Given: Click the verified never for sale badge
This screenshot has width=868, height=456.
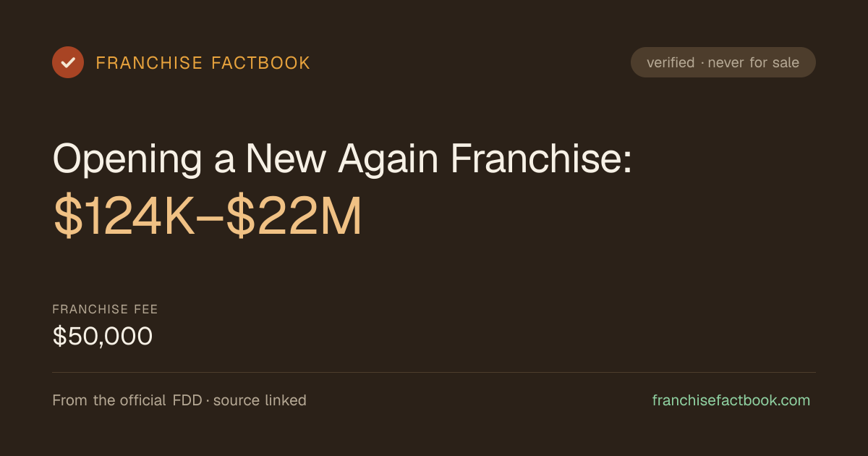Looking at the screenshot, I should point(723,62).
